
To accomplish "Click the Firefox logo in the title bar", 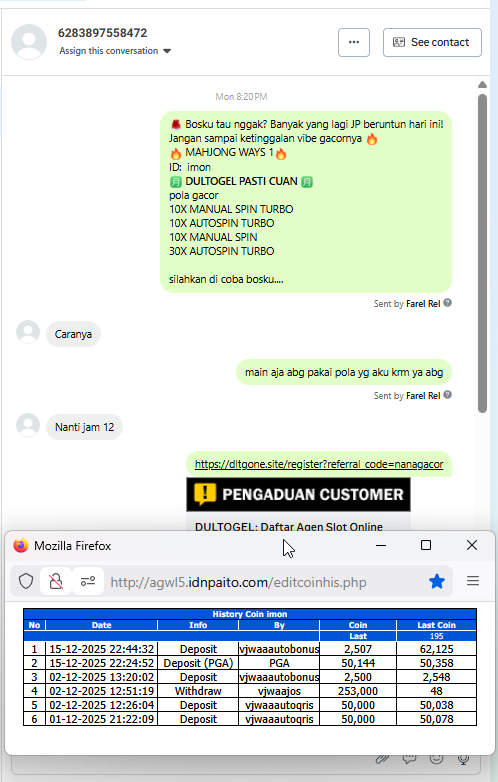I will [x=21, y=546].
